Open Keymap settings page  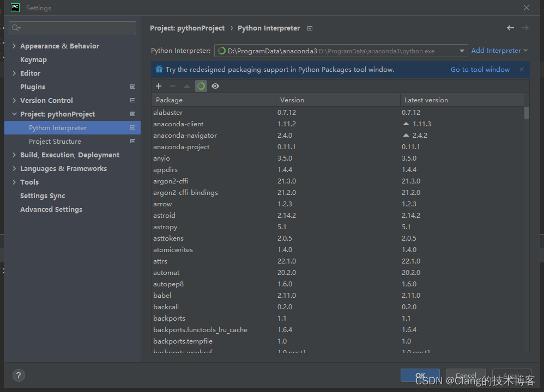pos(33,59)
